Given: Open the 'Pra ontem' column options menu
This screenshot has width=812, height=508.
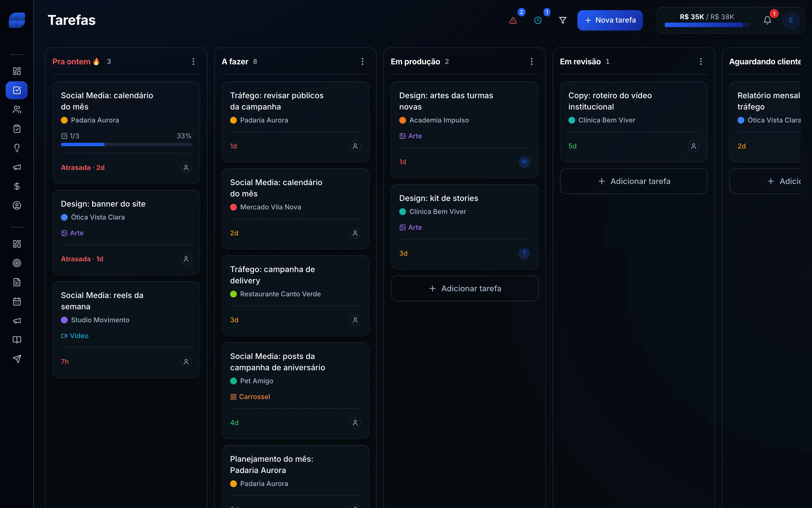Looking at the screenshot, I should click(193, 62).
